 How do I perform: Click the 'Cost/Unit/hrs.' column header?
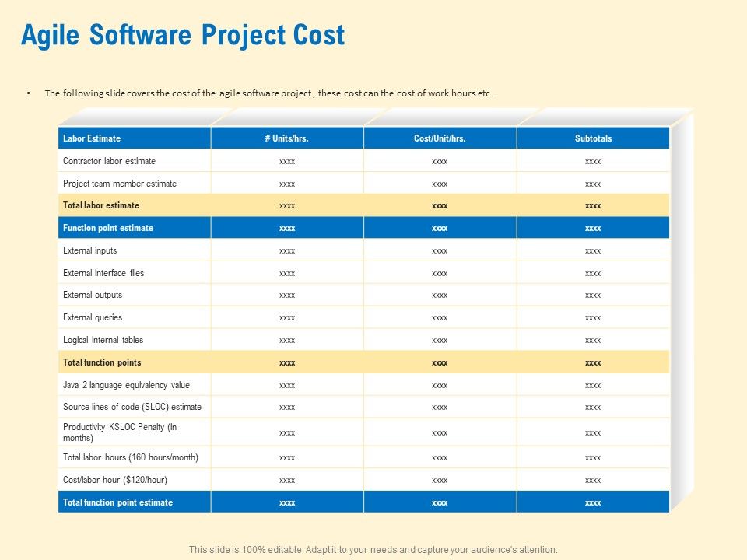click(x=440, y=138)
